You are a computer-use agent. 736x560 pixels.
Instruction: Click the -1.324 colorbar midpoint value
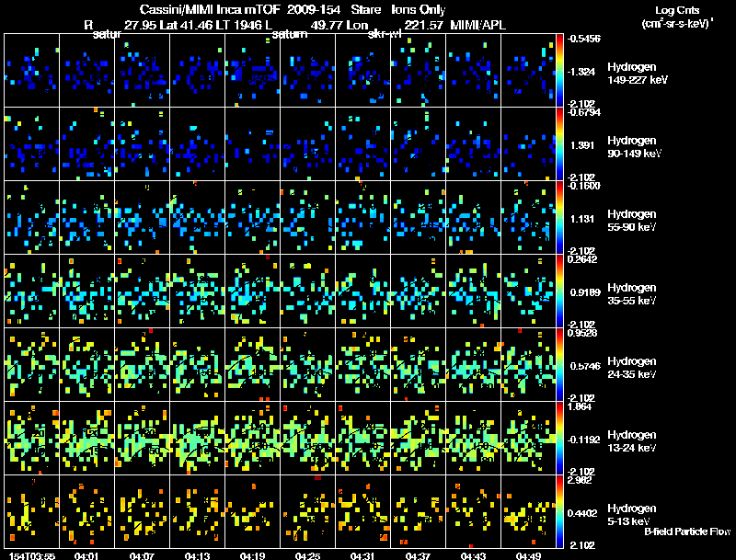point(581,72)
